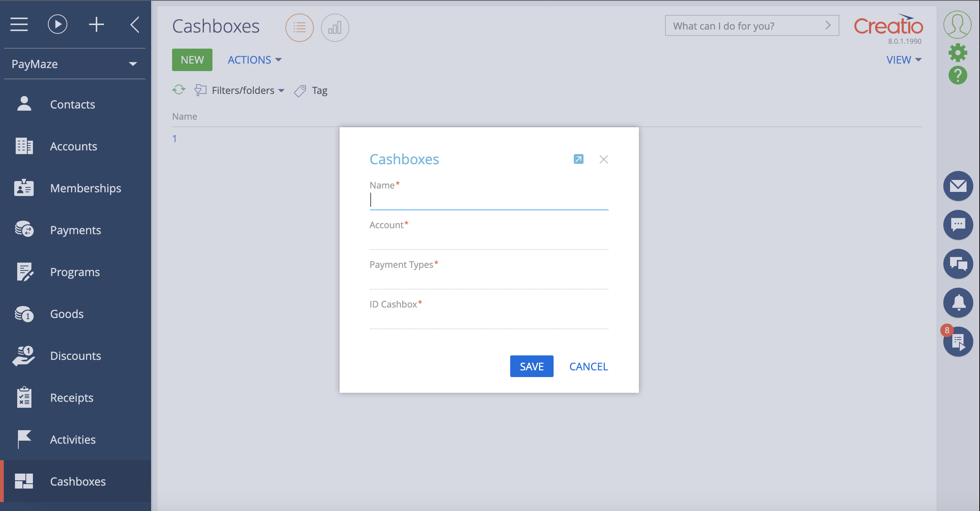The image size is (980, 511).
Task: Click the Contacts person icon
Action: (24, 104)
